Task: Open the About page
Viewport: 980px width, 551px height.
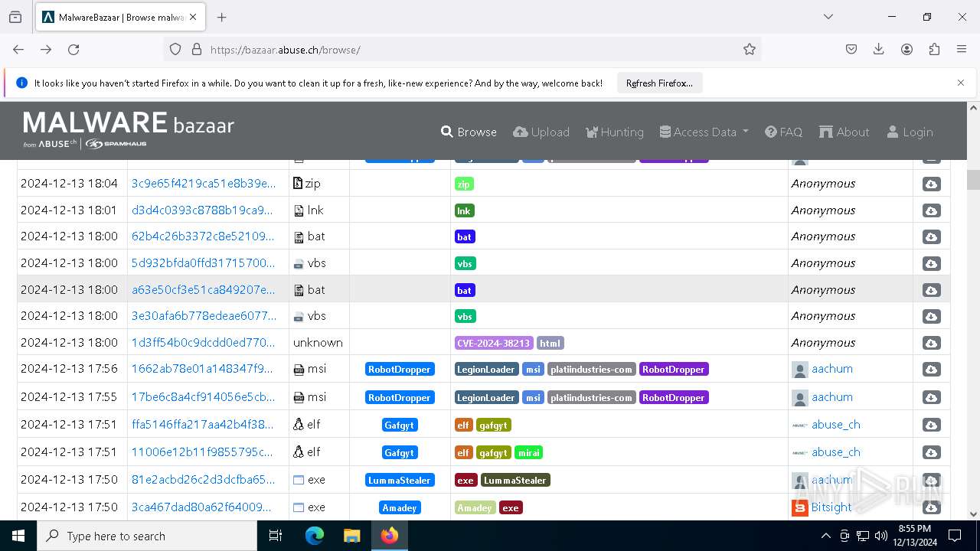Action: coord(844,132)
